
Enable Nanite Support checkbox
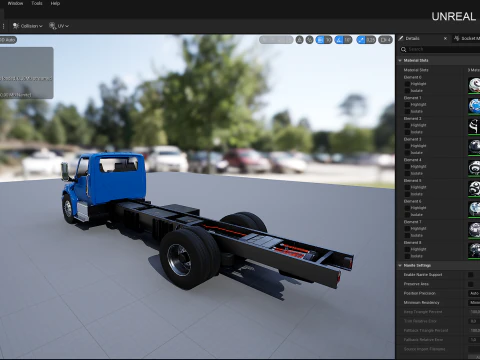pos(471,275)
